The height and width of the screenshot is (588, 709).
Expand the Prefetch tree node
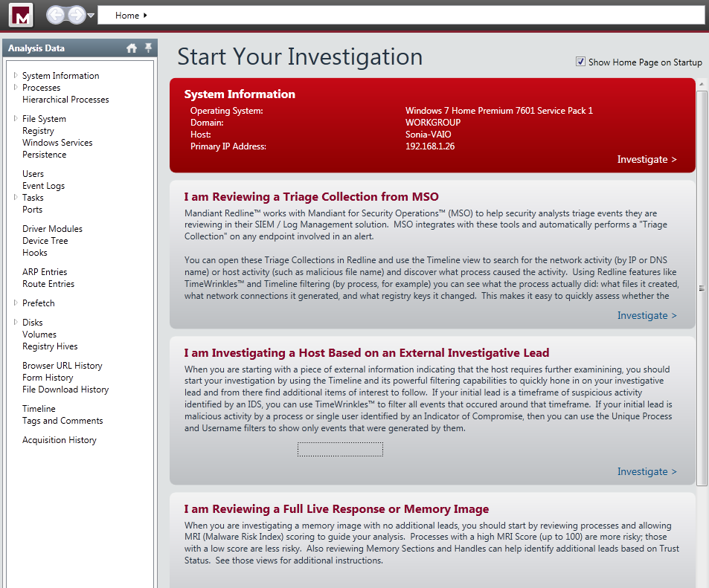tap(16, 303)
